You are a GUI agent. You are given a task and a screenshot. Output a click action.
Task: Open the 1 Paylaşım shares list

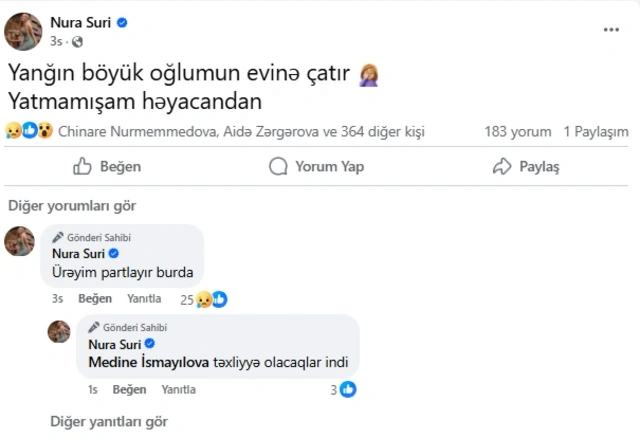(x=596, y=131)
